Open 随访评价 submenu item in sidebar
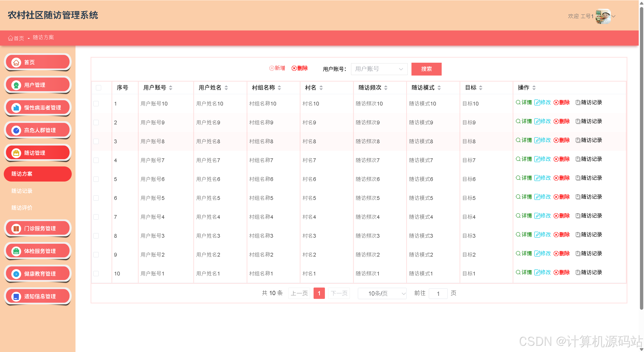644x352 pixels. (x=22, y=208)
